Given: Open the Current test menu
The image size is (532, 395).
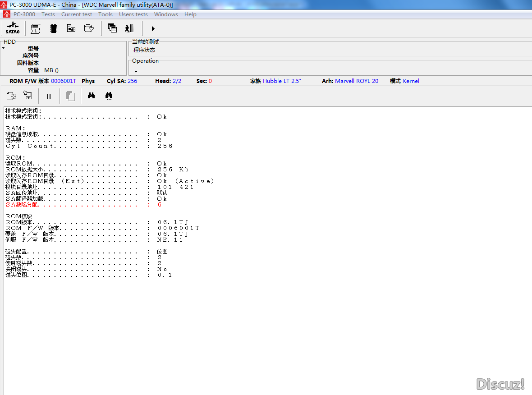Looking at the screenshot, I should (77, 14).
